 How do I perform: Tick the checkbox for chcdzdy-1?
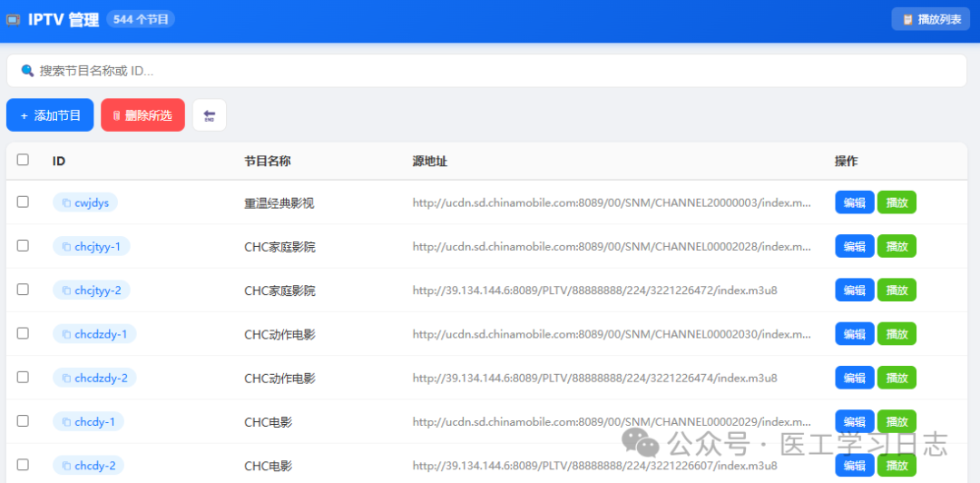[23, 333]
